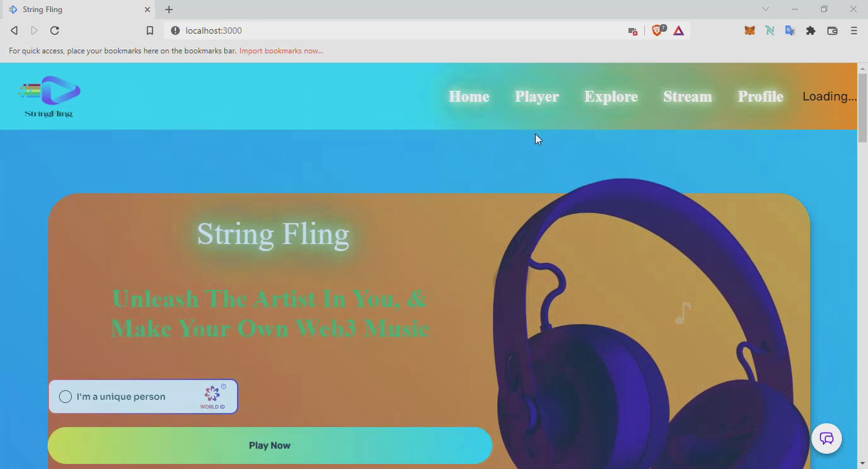Open the Brave Shields lion icon
The height and width of the screenshot is (469, 868).
tap(658, 30)
